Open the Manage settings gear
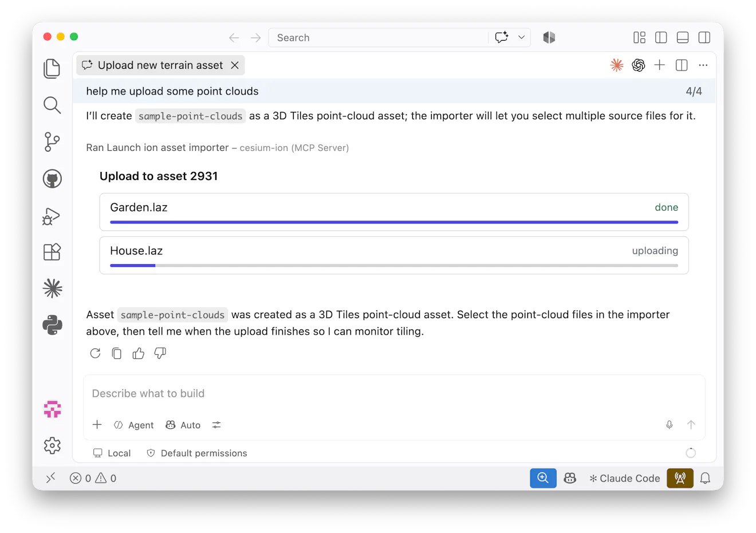This screenshot has height=533, width=756. [x=52, y=445]
